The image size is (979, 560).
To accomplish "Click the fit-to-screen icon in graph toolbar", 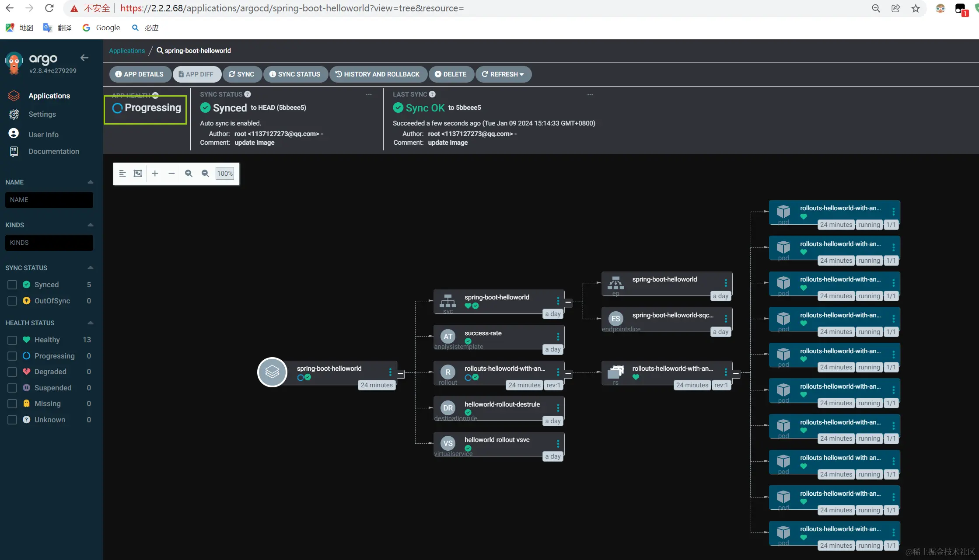I will point(138,174).
